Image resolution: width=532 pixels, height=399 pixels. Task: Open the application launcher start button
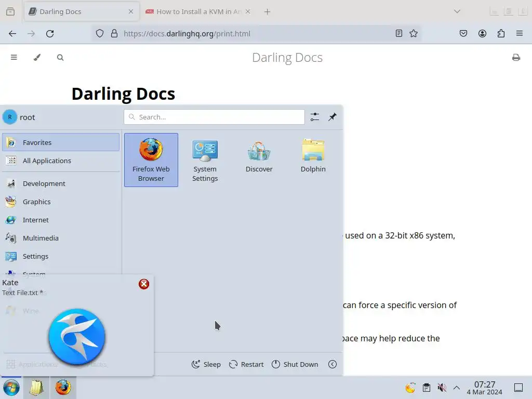click(x=11, y=388)
